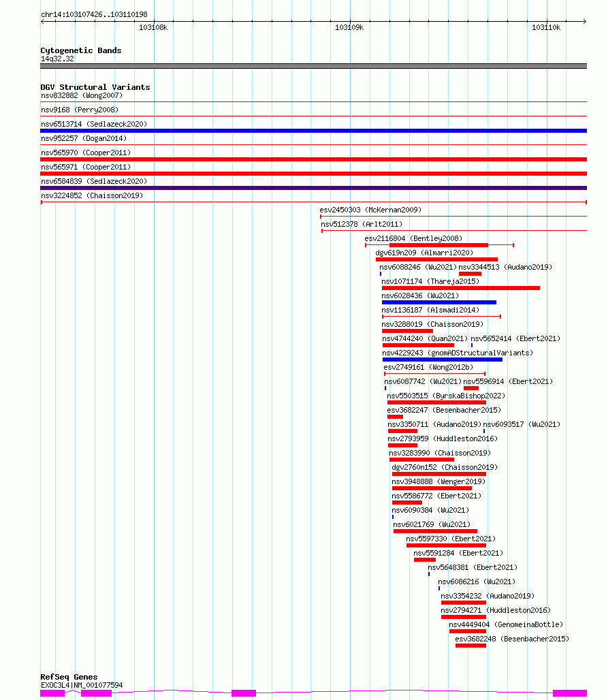Image resolution: width=606 pixels, height=700 pixels.
Task: Click the blue bar under nsv6513714
Action: (x=313, y=131)
